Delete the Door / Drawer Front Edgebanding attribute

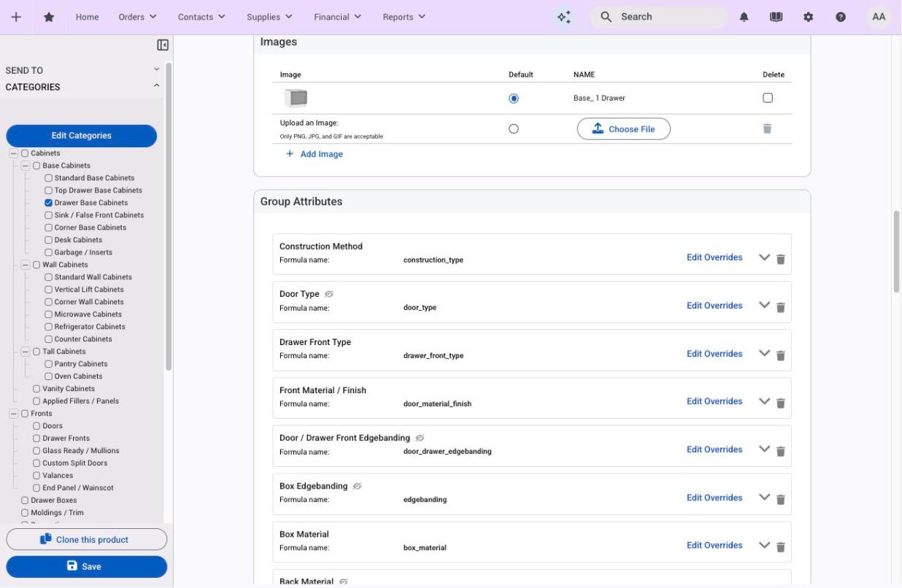pyautogui.click(x=780, y=451)
